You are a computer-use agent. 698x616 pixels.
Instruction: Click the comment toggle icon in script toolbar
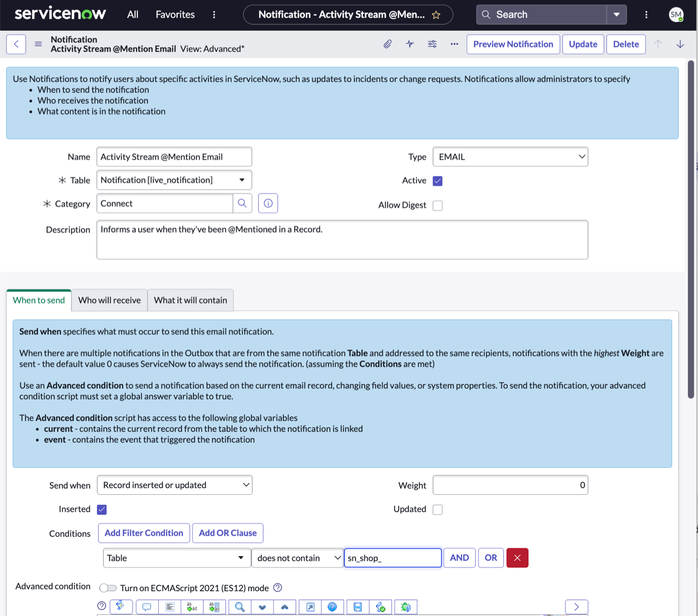pyautogui.click(x=147, y=607)
